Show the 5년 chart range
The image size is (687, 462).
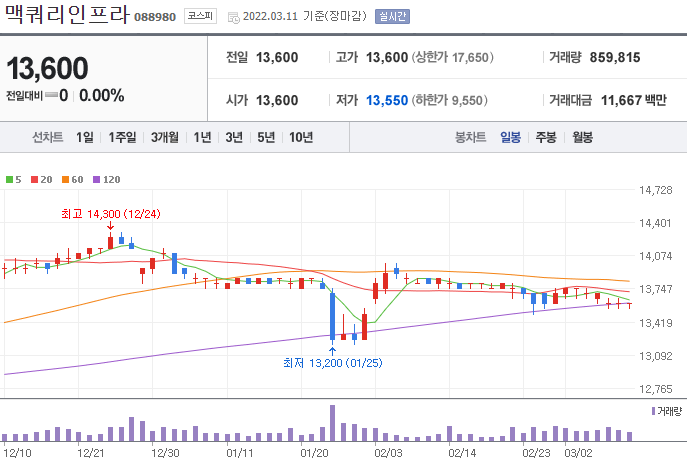[x=266, y=137]
